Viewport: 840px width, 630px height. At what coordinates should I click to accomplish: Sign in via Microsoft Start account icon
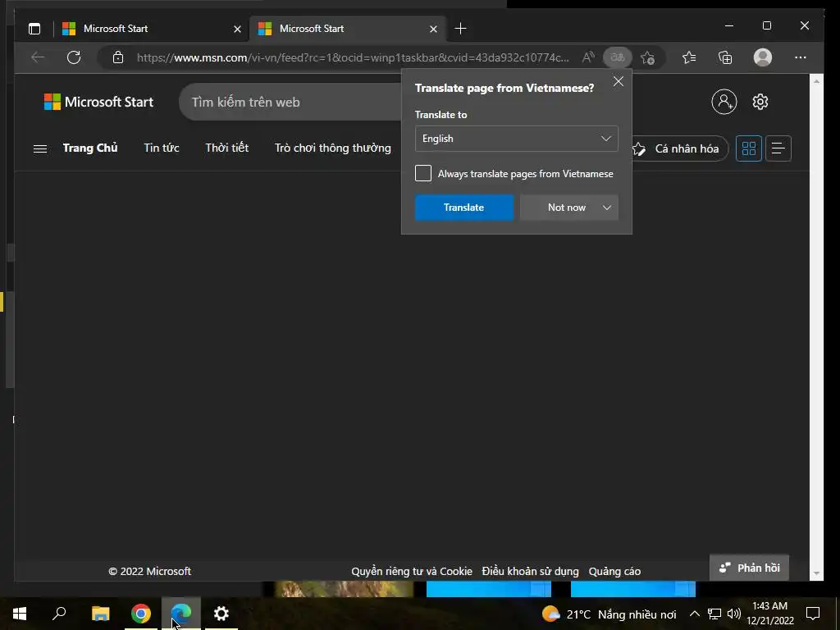tap(724, 102)
